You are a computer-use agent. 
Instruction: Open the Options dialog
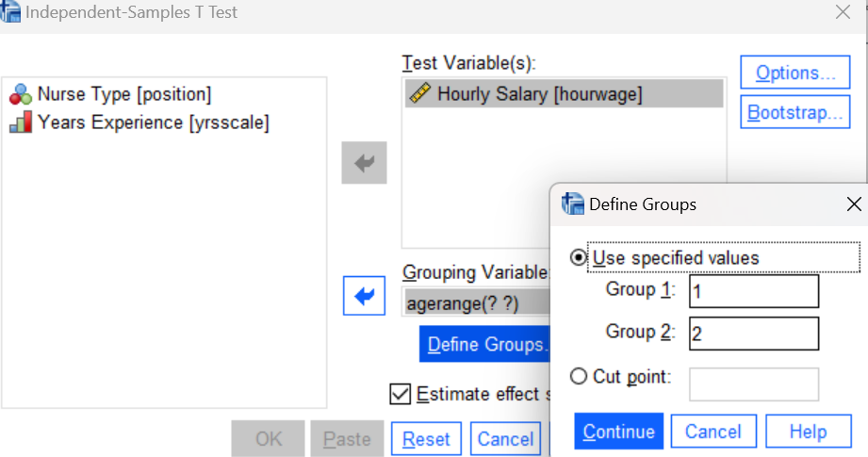tap(794, 72)
